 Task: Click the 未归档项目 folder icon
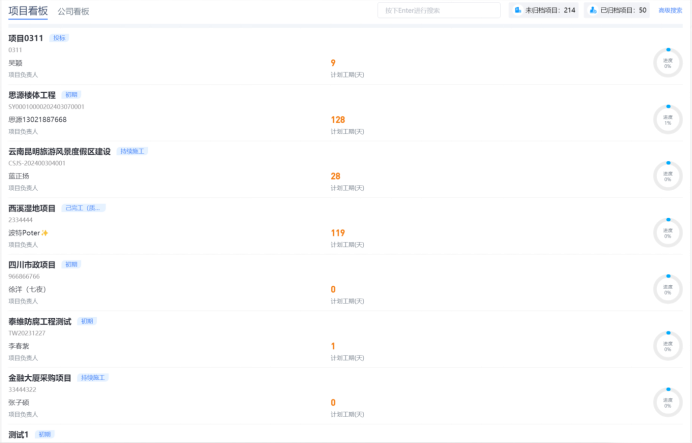tap(518, 10)
